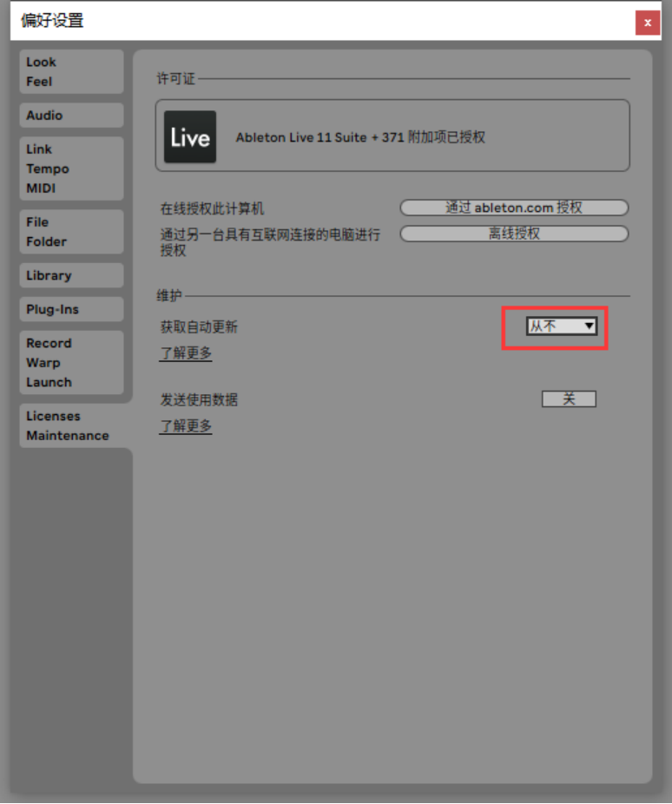Open 了解更多 link under 获取自动更新
This screenshot has width=672, height=804.
(186, 353)
